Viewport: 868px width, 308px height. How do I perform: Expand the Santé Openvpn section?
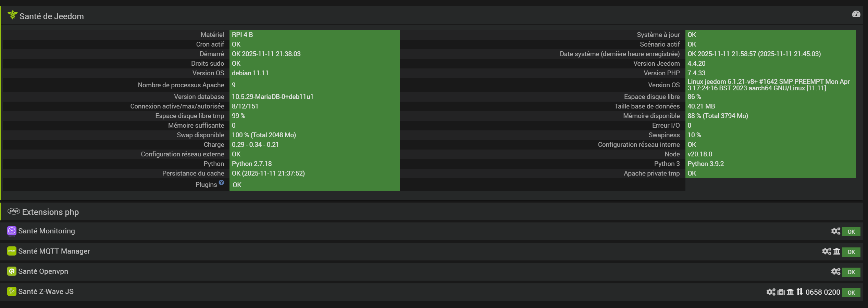click(x=43, y=271)
